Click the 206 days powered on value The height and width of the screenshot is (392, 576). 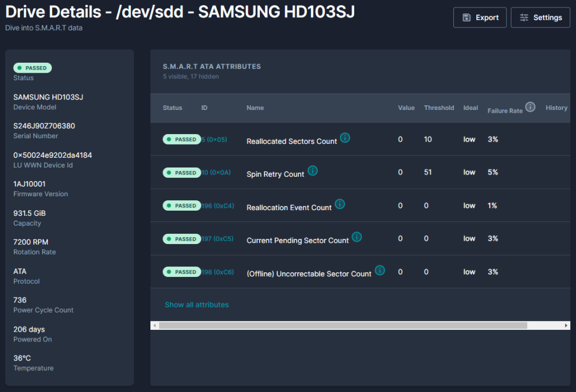[29, 330]
